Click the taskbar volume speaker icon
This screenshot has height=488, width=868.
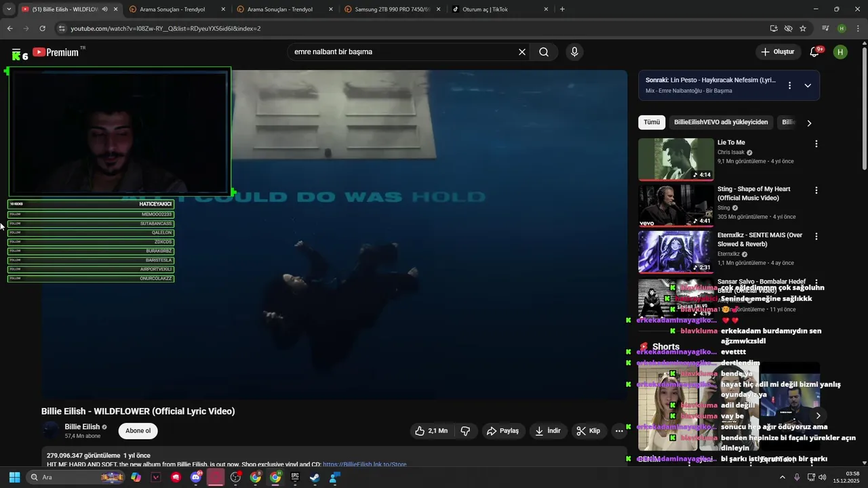point(823,477)
